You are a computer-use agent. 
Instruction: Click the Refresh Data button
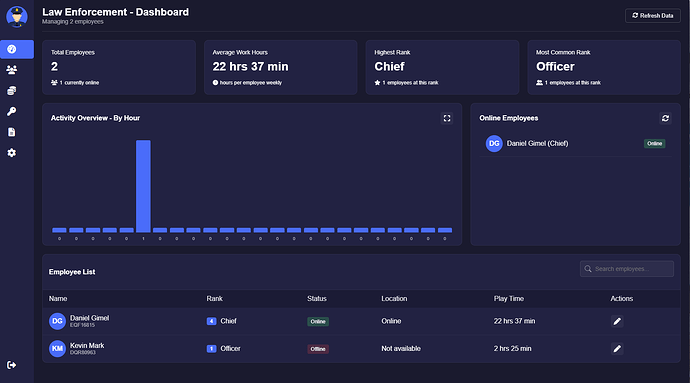[653, 15]
